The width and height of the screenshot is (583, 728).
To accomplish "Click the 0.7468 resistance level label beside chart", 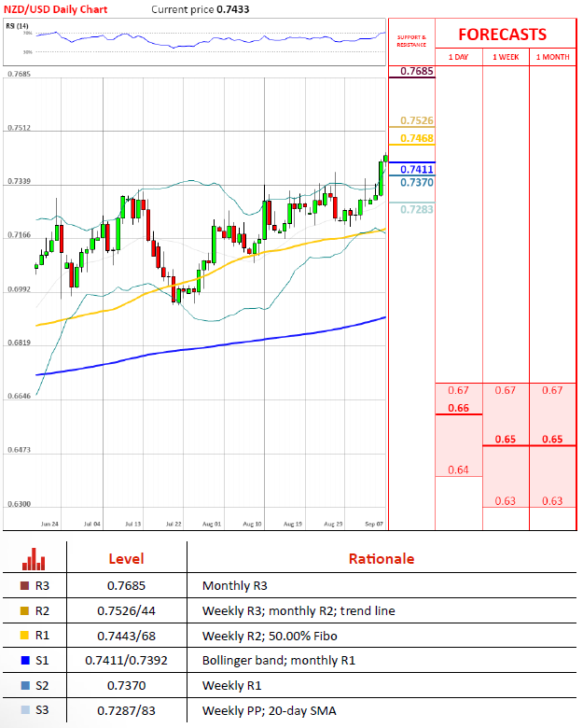I will (x=415, y=138).
